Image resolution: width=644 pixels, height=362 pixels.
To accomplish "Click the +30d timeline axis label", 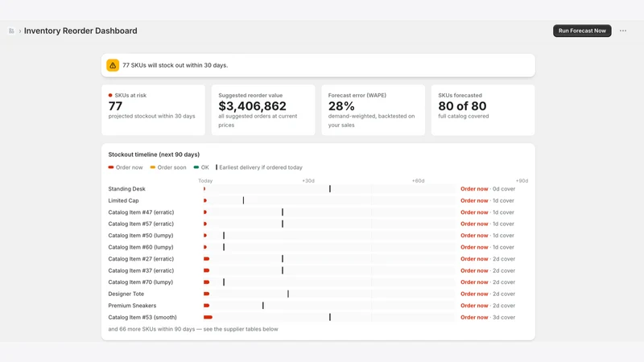I will tap(308, 180).
